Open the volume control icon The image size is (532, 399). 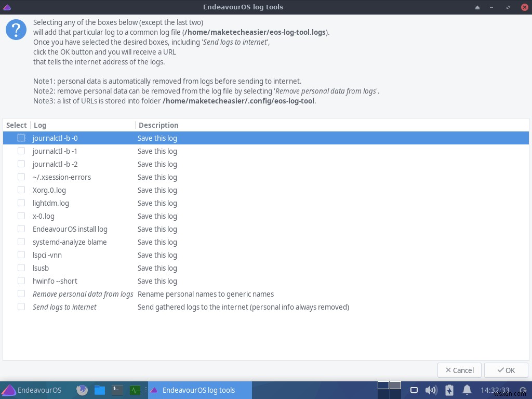pos(431,390)
